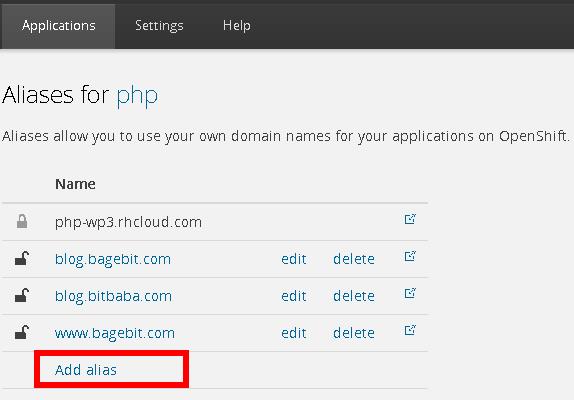The height and width of the screenshot is (400, 574).
Task: Delete the blog.bagebit.com alias
Action: click(x=354, y=259)
